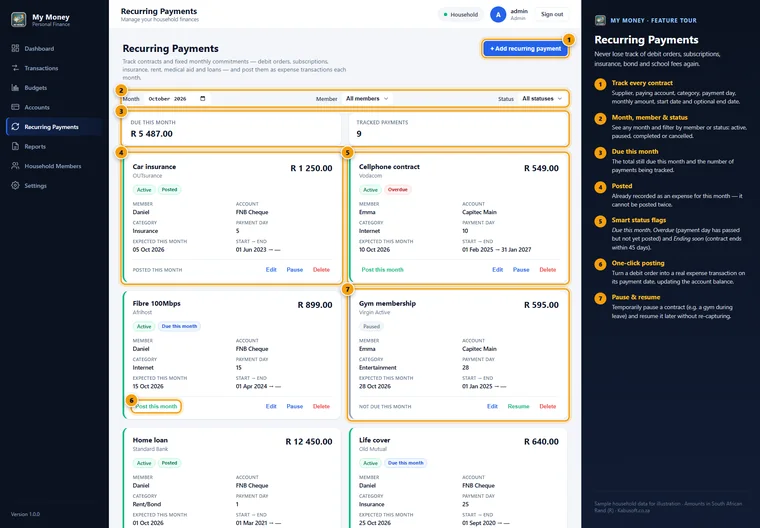The height and width of the screenshot is (528, 760).
Task: Click the October 2026 month field
Action: pos(177,98)
